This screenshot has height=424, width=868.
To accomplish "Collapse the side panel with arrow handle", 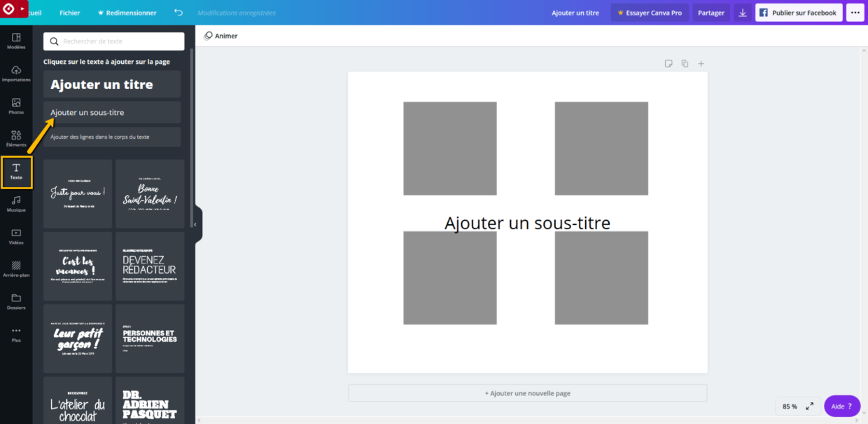I will pos(196,224).
